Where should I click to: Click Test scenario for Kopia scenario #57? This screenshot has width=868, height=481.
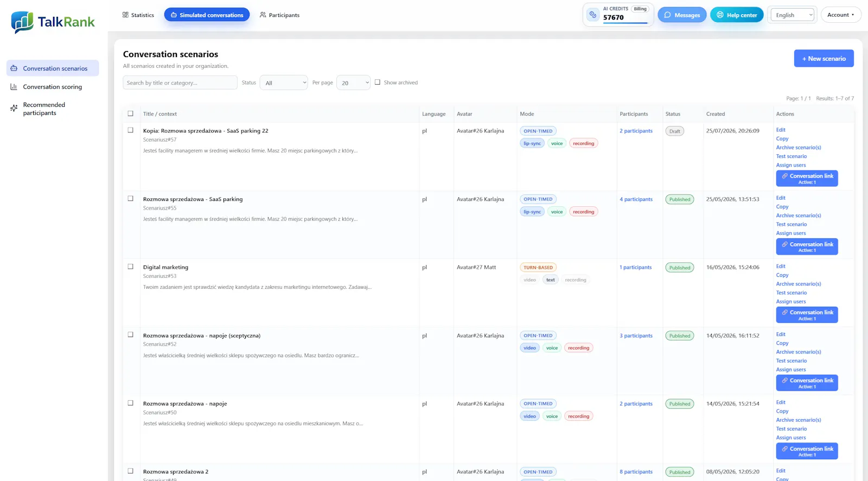click(792, 156)
